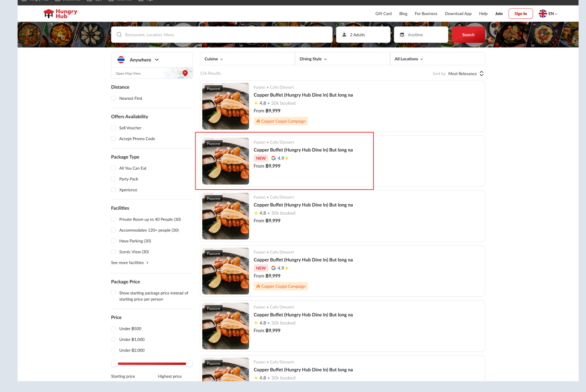Select the Under ฿1,000 price radio
The image size is (586, 392).
tap(113, 340)
